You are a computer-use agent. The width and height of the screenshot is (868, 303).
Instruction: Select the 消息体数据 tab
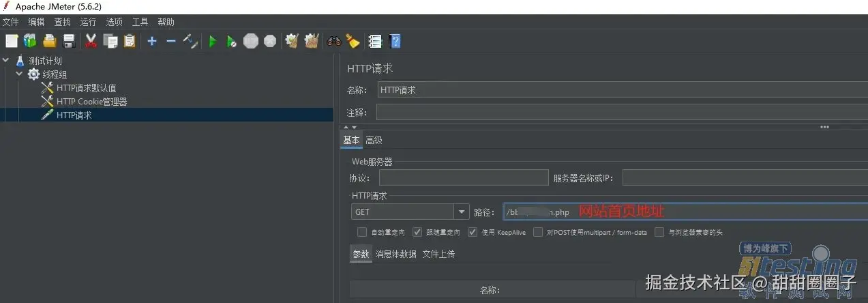(395, 254)
